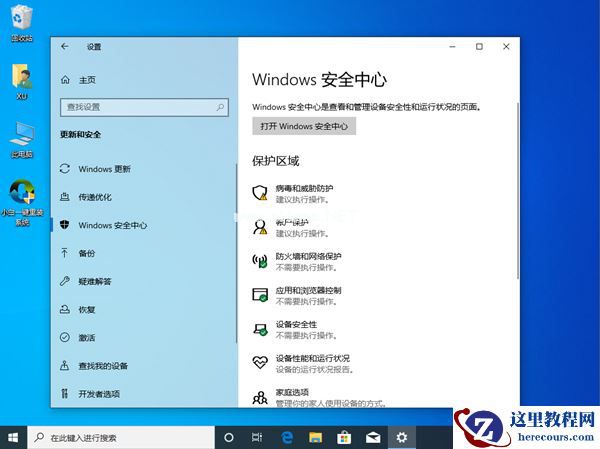Click the 备份 upload arrow icon
Viewport: 600px width, 449px height.
pyautogui.click(x=65, y=253)
